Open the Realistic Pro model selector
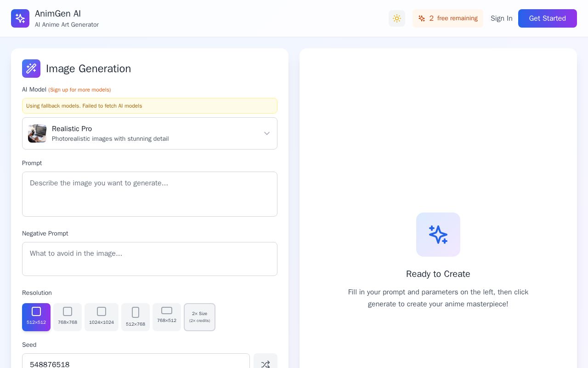 pyautogui.click(x=150, y=133)
